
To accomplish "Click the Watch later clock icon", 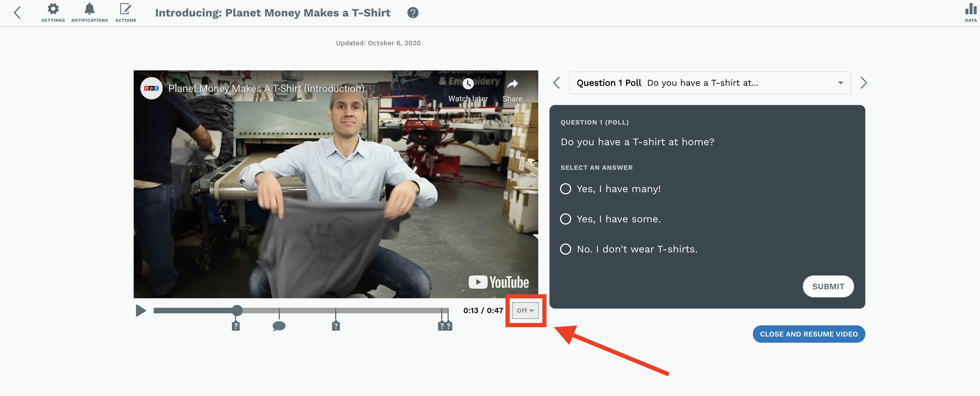I will 468,84.
